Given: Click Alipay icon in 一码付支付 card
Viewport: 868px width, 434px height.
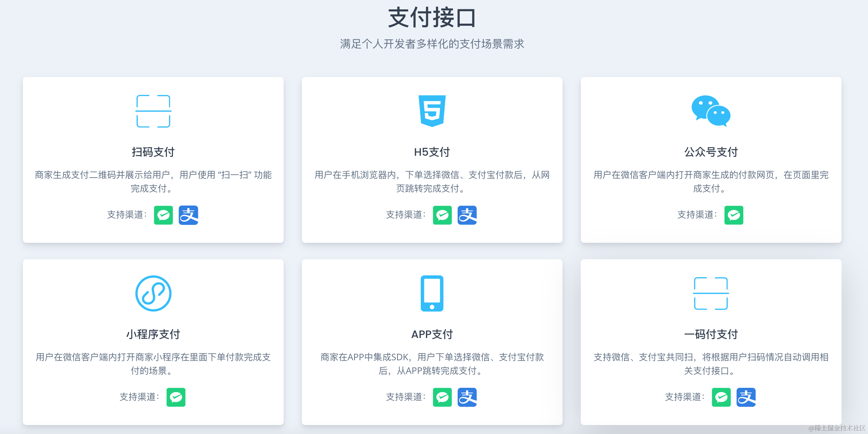Looking at the screenshot, I should pyautogui.click(x=746, y=397).
